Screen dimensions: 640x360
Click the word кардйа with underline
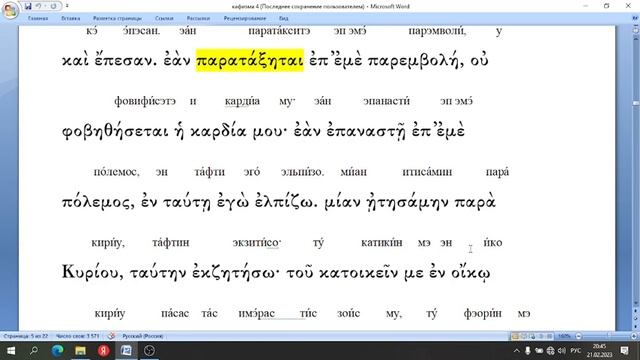[x=242, y=101]
